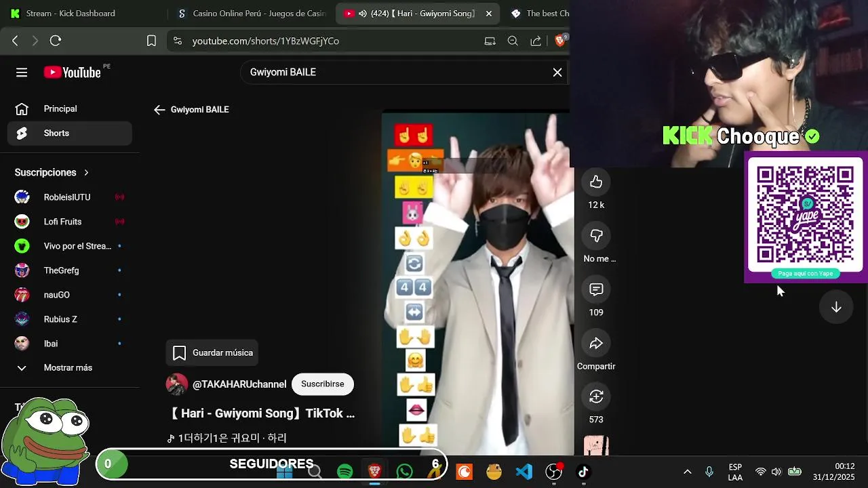Mute the tab via speaker icon
Viewport: 868px width, 488px height.
tap(362, 14)
